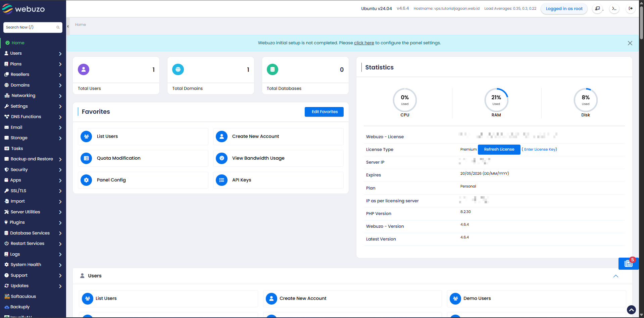The height and width of the screenshot is (318, 644).
Task: Click the API Keys list icon
Action: click(x=221, y=180)
